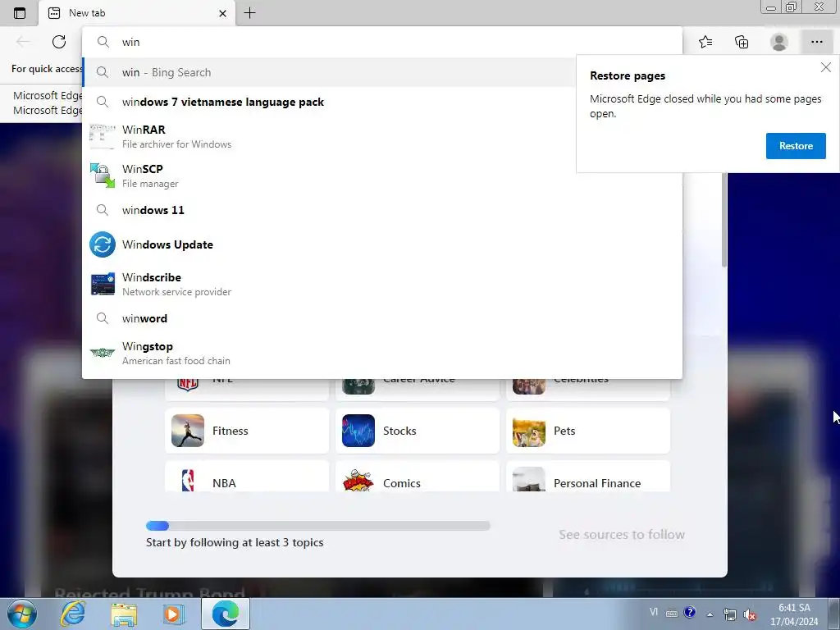The width and height of the screenshot is (840, 630).
Task: Follow the Comics topic card
Action: (418, 477)
